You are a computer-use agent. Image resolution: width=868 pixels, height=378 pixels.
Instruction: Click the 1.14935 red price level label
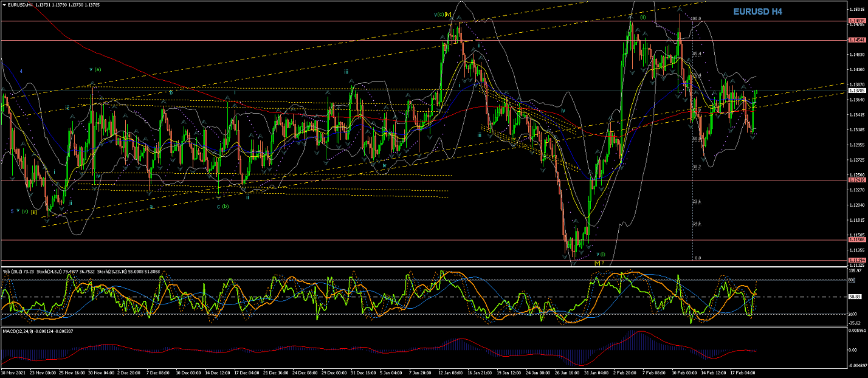pyautogui.click(x=856, y=21)
